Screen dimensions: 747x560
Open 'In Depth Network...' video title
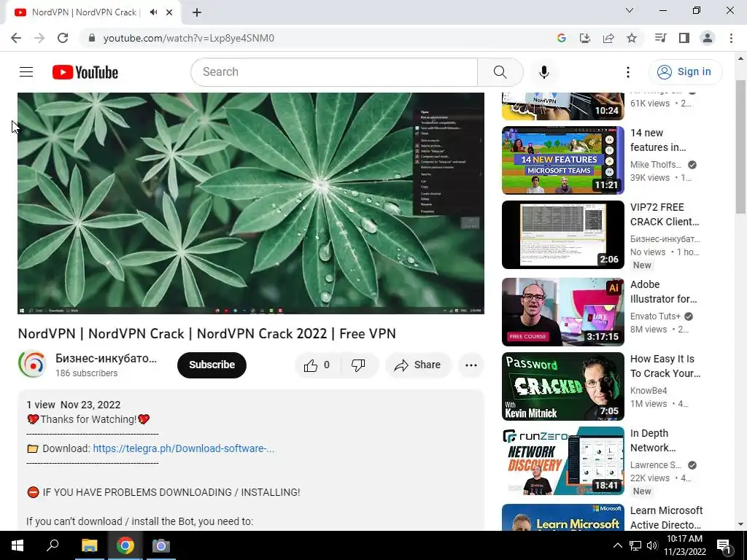pyautogui.click(x=653, y=440)
